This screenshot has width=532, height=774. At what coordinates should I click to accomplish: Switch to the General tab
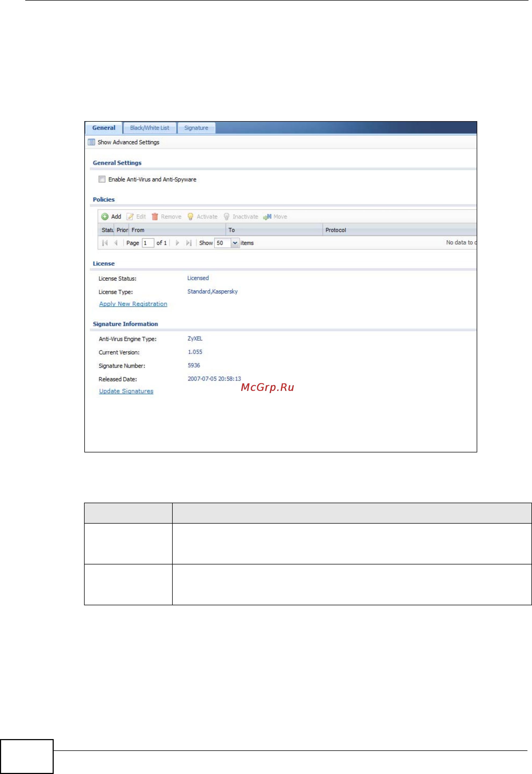coord(104,128)
